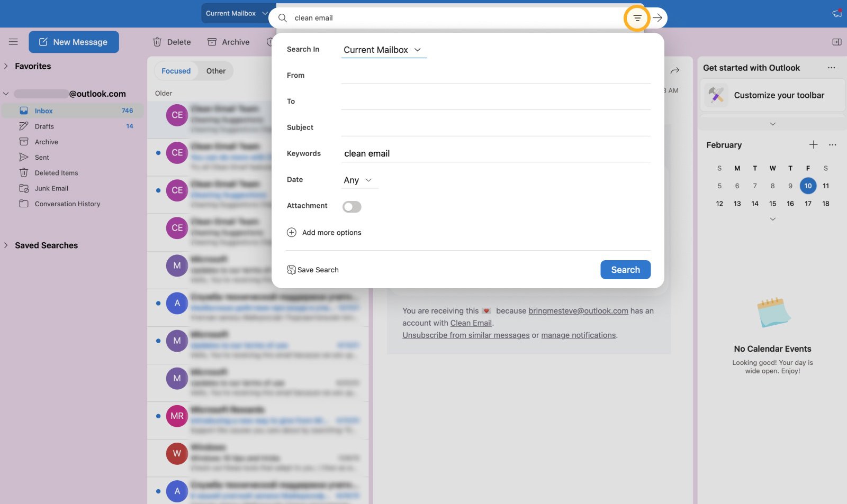The width and height of the screenshot is (847, 504).
Task: Click the Unsubscribe from similar messages link
Action: tap(465, 335)
